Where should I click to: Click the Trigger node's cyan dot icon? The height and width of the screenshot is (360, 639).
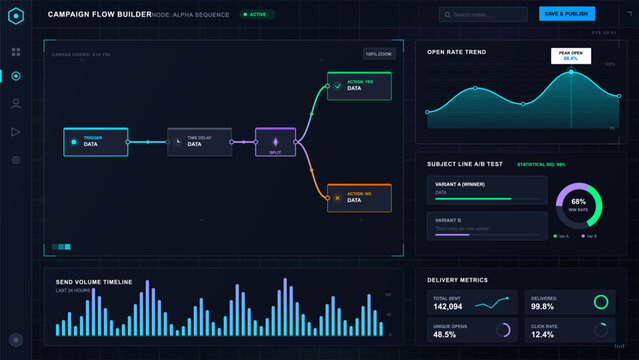tap(74, 142)
